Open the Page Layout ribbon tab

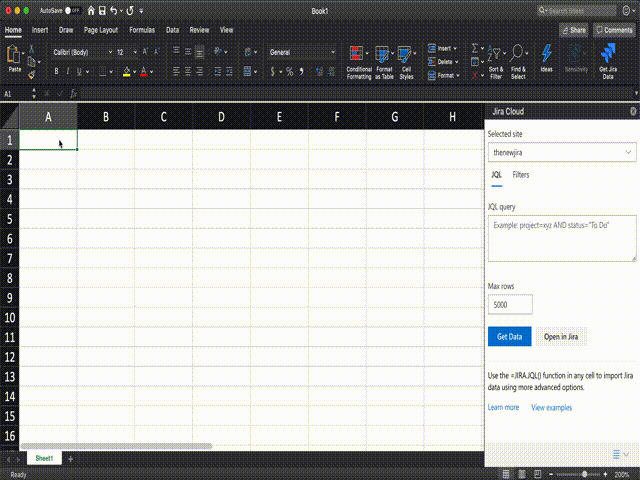pos(101,30)
